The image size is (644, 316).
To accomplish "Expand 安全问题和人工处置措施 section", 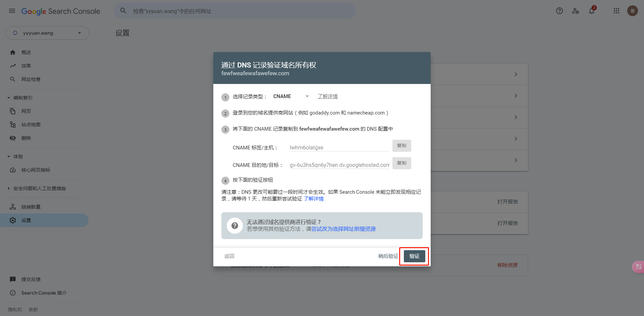I will click(9, 188).
